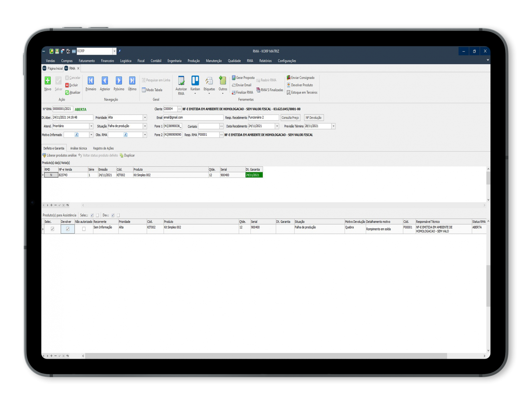This screenshot has width=532, height=396.
Task: Go to Primeiro record navigation icon
Action: (x=91, y=80)
